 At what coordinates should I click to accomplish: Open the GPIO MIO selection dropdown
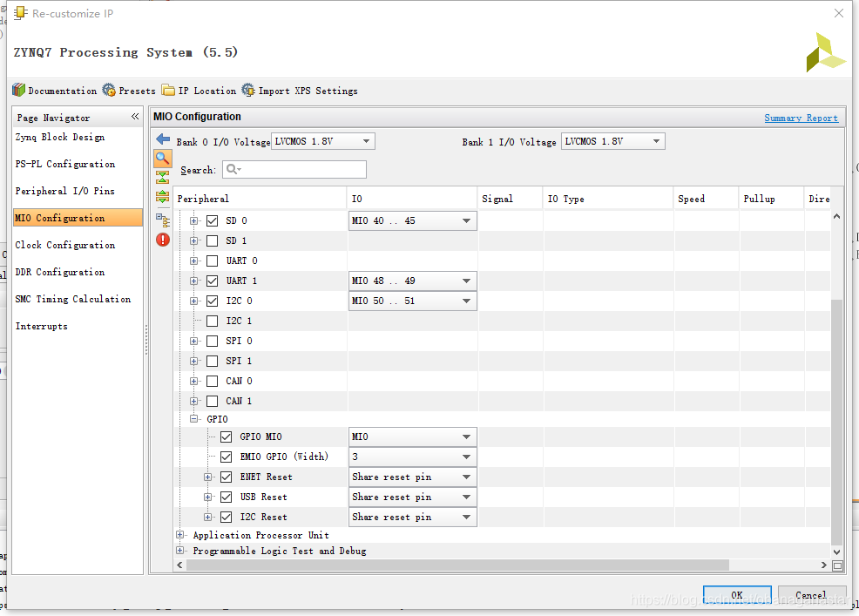tap(413, 437)
